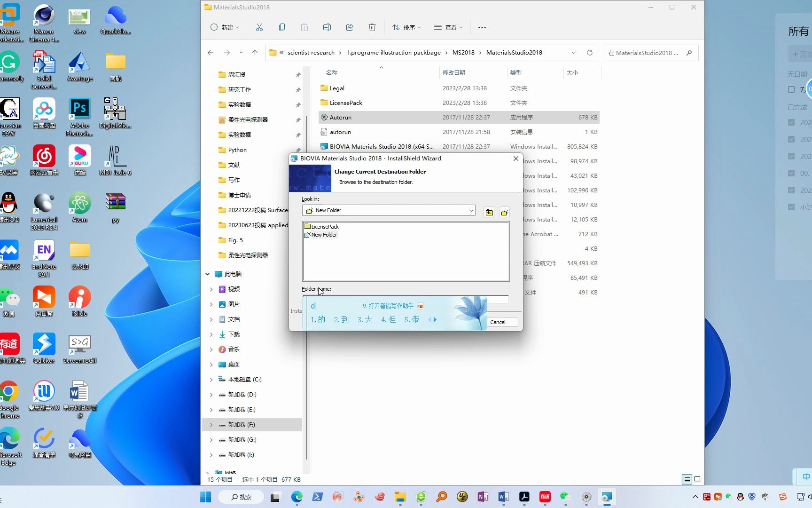Close the InstallShield Wizard dialog

[x=516, y=159]
